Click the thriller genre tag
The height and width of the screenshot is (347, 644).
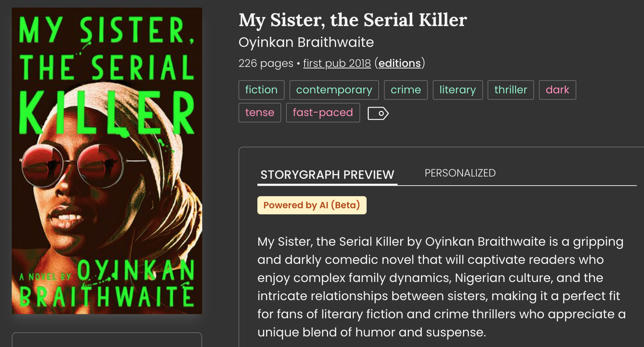[x=510, y=90]
